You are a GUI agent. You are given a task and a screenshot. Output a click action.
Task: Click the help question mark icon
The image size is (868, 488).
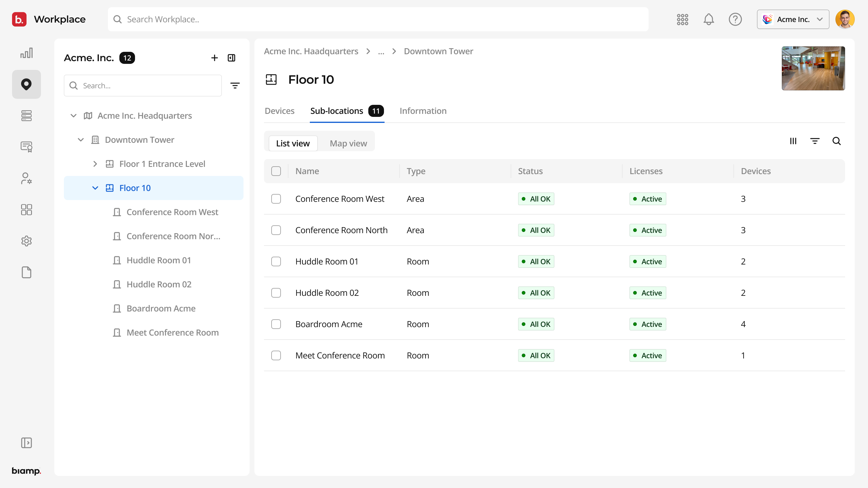(735, 19)
